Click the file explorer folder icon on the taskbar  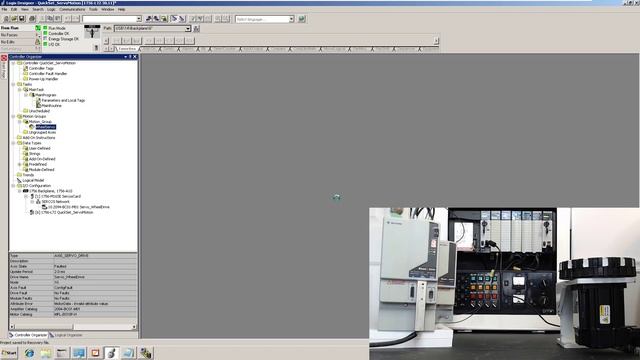[x=46, y=353]
